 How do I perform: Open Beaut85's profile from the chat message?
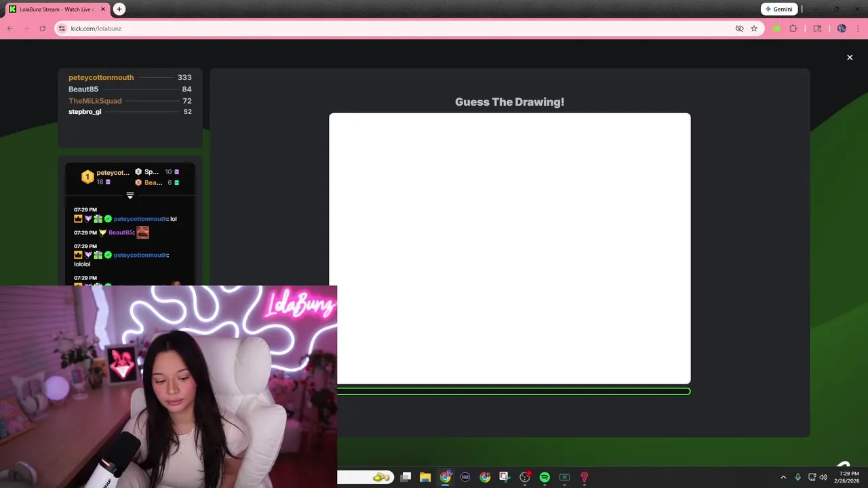pyautogui.click(x=121, y=232)
